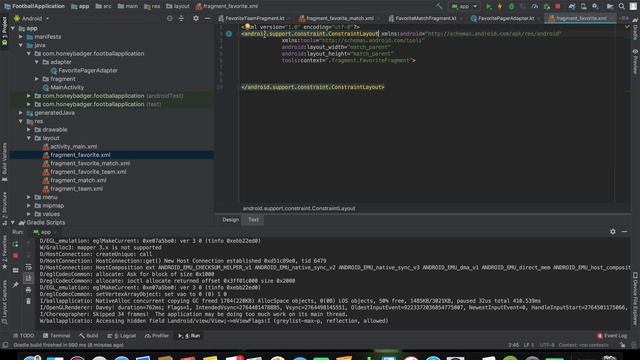Viewport: 640px width, 360px height.
Task: Hide the Run panel with minus icon
Action: [624, 231]
